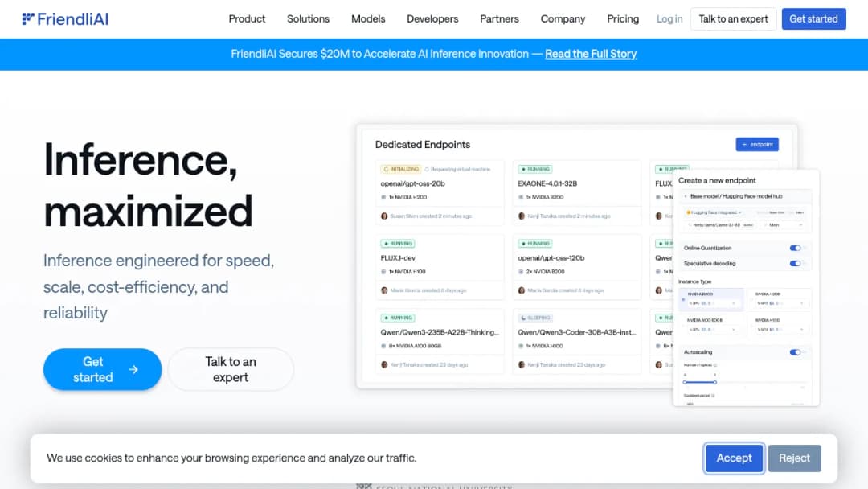Screen dimensions: 868x489
Task: Click the GPU chip icon on FLUX.1-dev card
Action: [383, 271]
